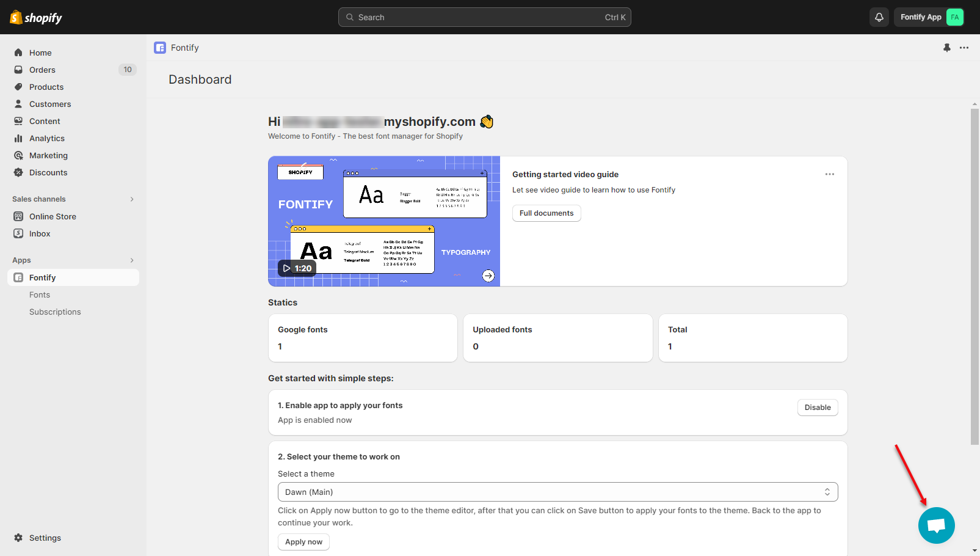Click the Full documents button
This screenshot has height=556, width=980.
pos(546,213)
